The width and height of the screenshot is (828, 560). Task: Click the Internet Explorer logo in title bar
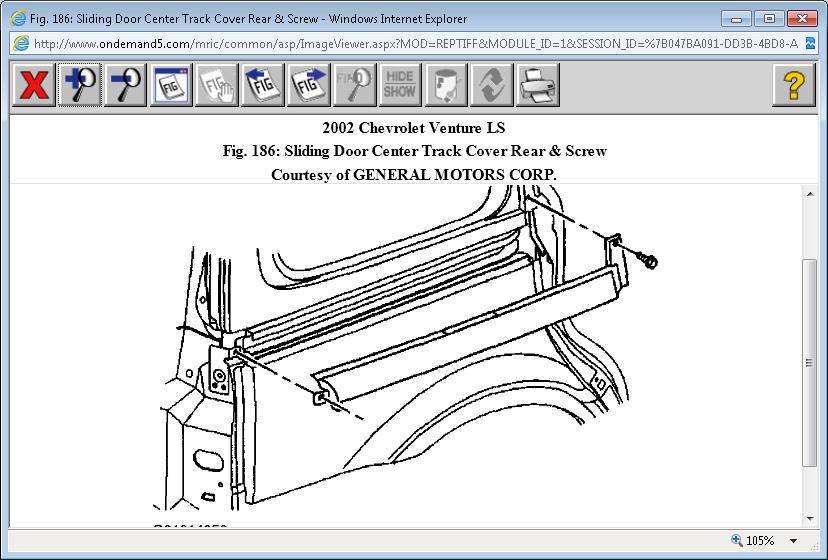pos(18,19)
